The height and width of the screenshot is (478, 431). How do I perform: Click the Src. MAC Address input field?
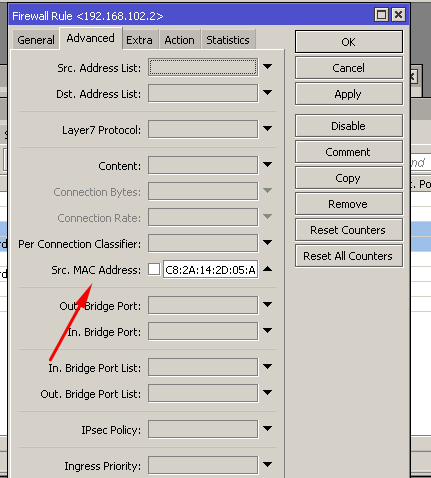[x=210, y=269]
